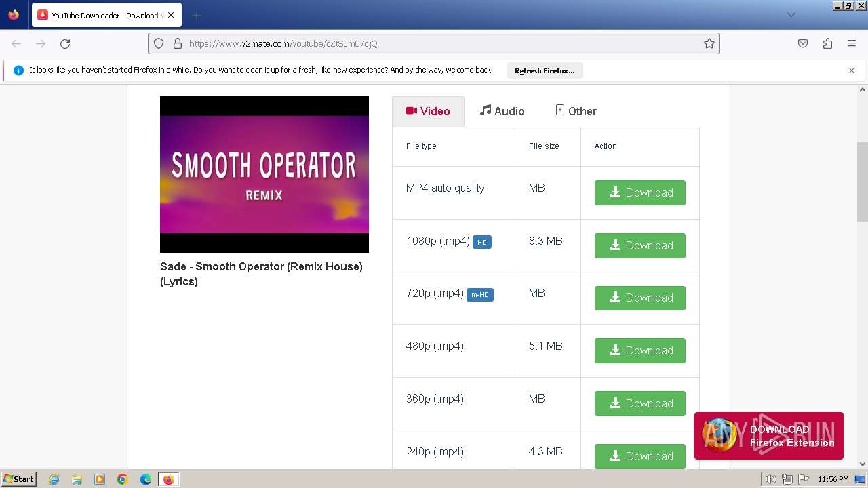
Task: Click the Sade - Smooth Operator video title
Action: pyautogui.click(x=261, y=274)
